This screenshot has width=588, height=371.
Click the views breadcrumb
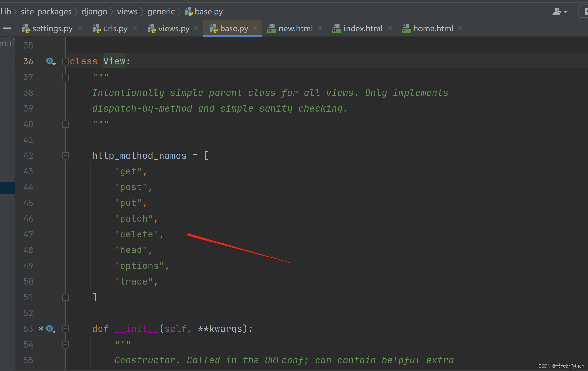tap(127, 11)
